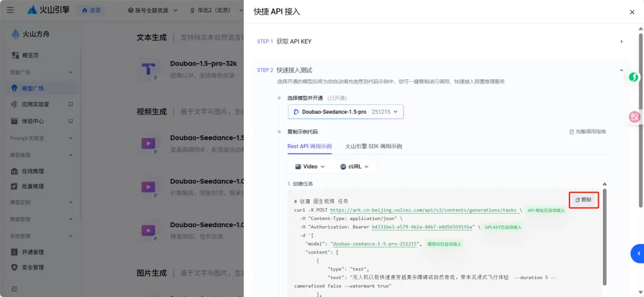Click the 火山引擎 logo
644x297 pixels.
[x=48, y=10]
